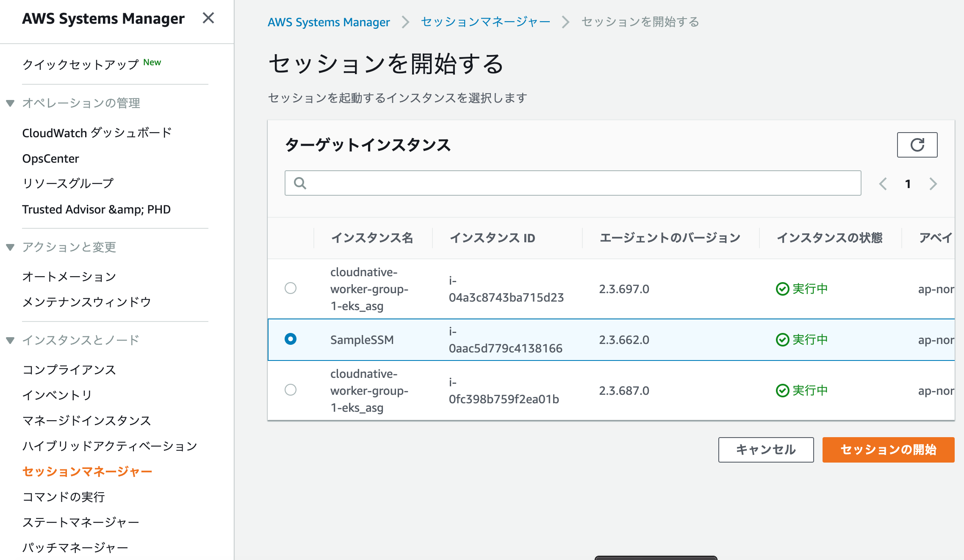Open セッションマネージャー in sidebar
964x560 pixels.
87,471
